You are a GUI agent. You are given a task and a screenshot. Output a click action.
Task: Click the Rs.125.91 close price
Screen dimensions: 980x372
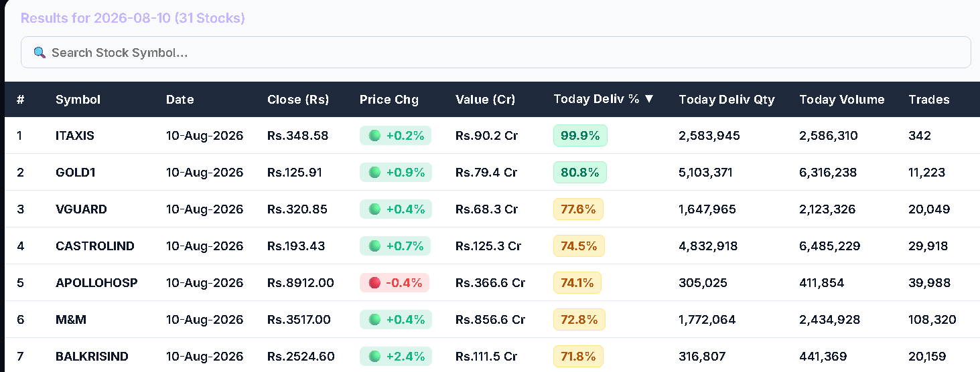(x=295, y=173)
